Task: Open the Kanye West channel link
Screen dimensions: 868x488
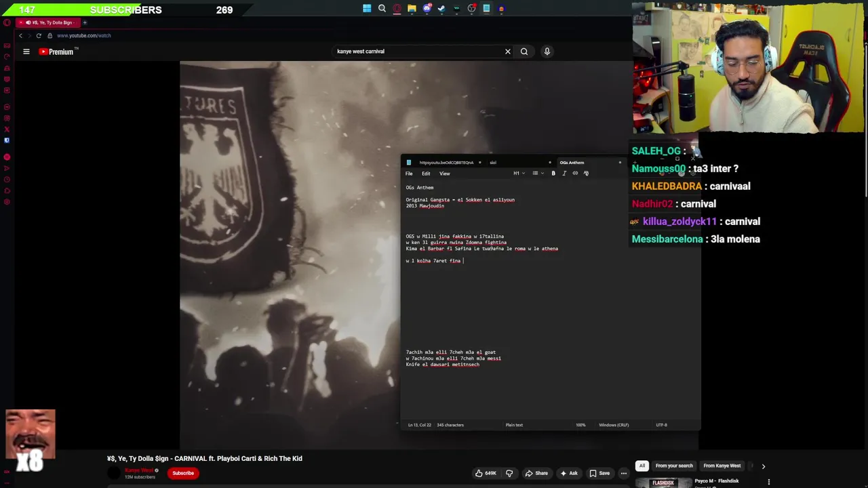Action: (138, 470)
